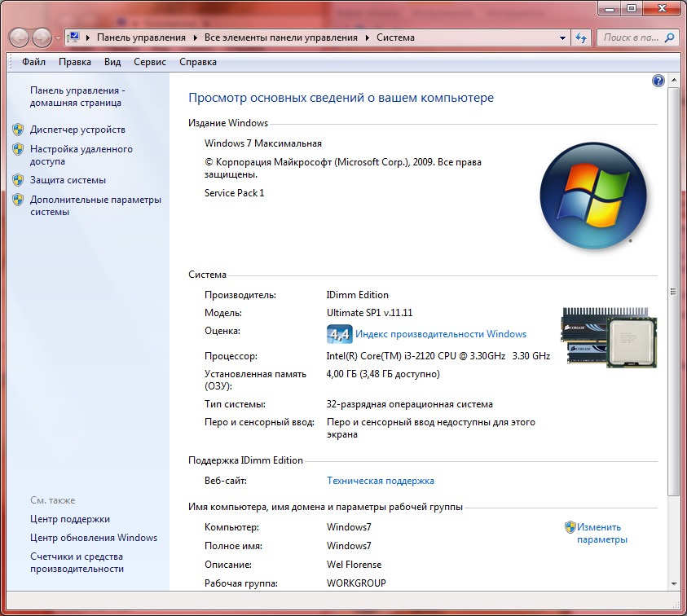Open Центр обновления Windows link
Image resolution: width=687 pixels, height=616 pixels.
(x=94, y=538)
